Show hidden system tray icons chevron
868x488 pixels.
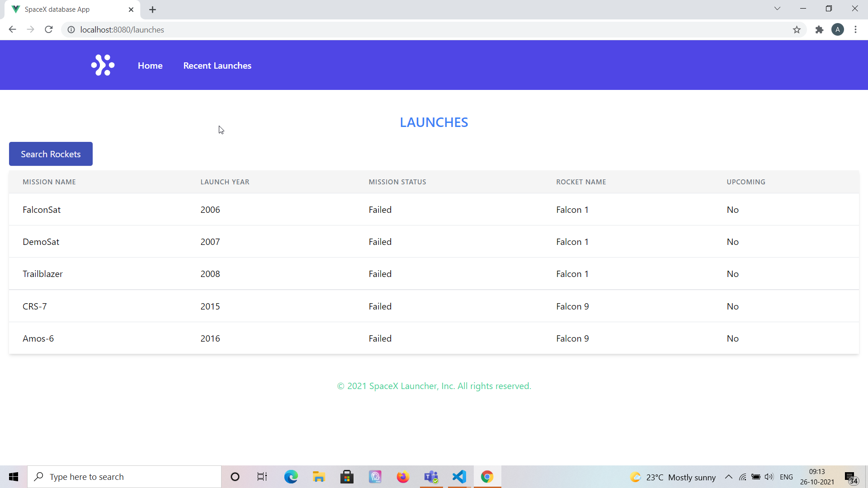coord(728,477)
